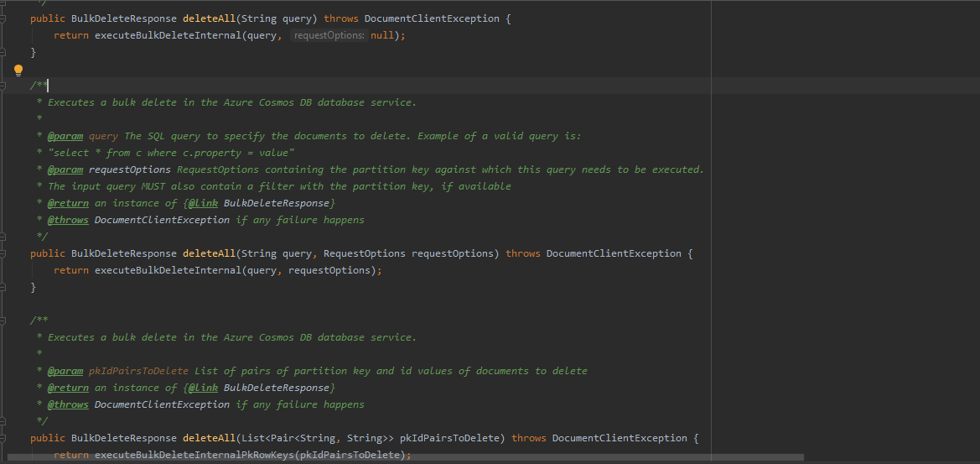
Task: Click 'RequestOptions' type in method signature
Action: (365, 253)
